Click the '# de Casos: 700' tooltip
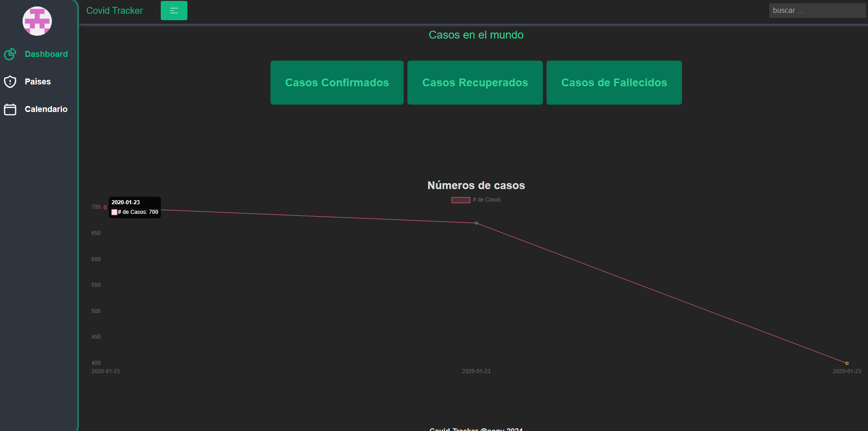Screen dimensions: 868x431 pos(135,207)
